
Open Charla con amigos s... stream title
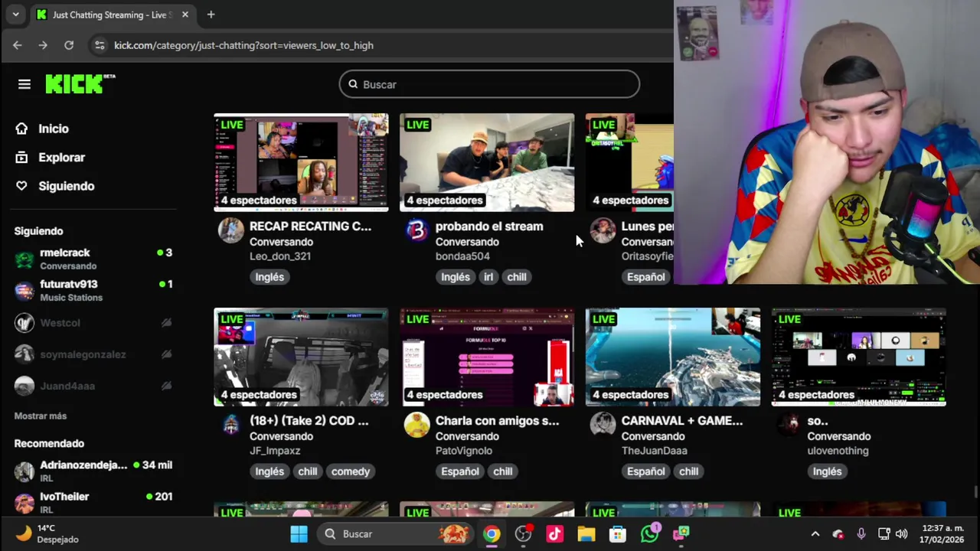point(498,421)
